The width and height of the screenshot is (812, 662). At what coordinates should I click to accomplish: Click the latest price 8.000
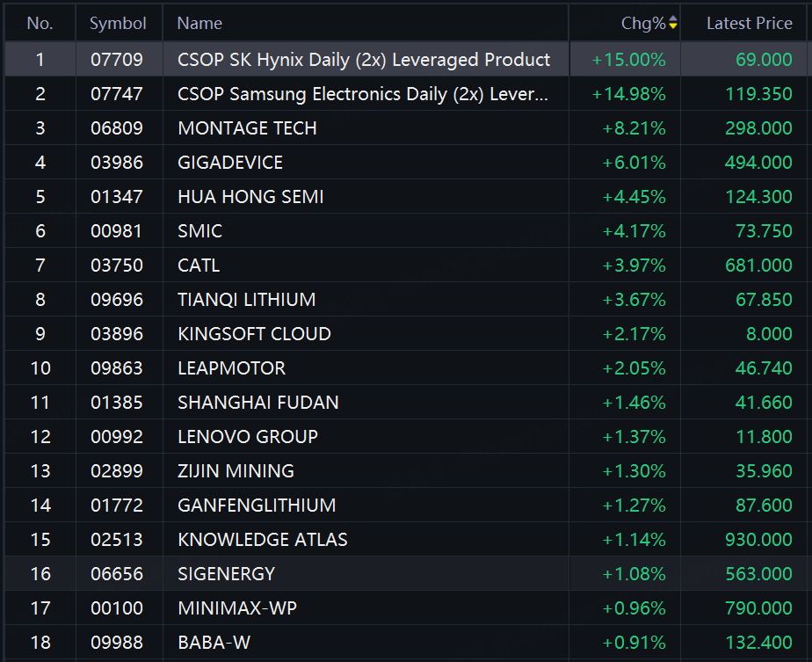(769, 333)
